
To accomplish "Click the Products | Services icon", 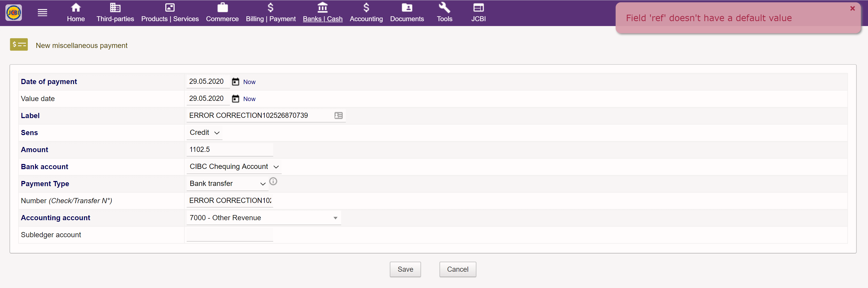I will pos(169,7).
